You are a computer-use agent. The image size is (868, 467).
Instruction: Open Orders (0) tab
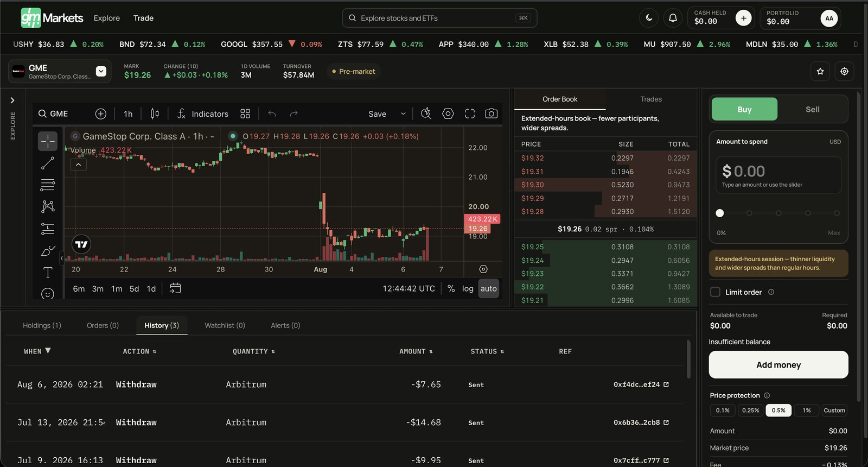[103, 325]
